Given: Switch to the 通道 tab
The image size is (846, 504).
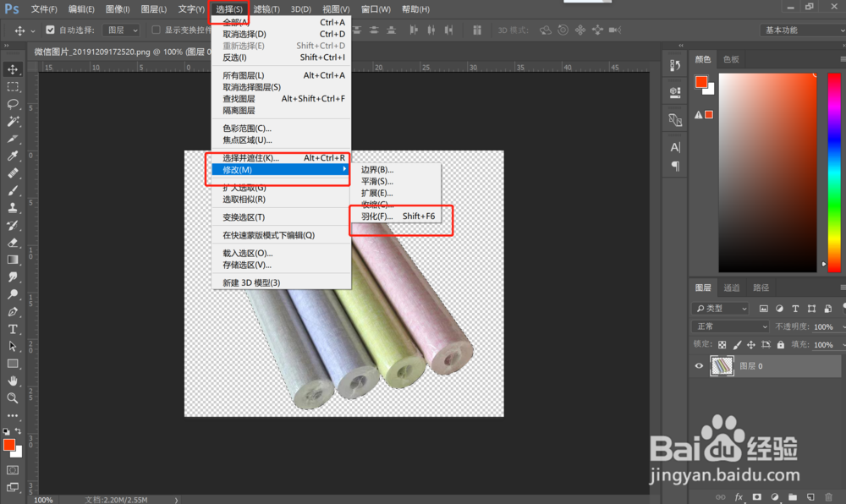Looking at the screenshot, I should 732,288.
